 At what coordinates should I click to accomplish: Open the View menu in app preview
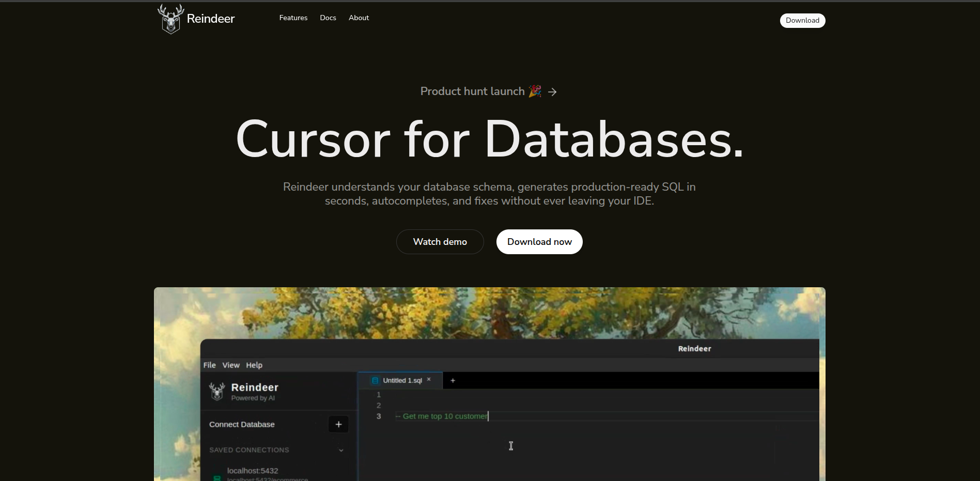point(231,365)
